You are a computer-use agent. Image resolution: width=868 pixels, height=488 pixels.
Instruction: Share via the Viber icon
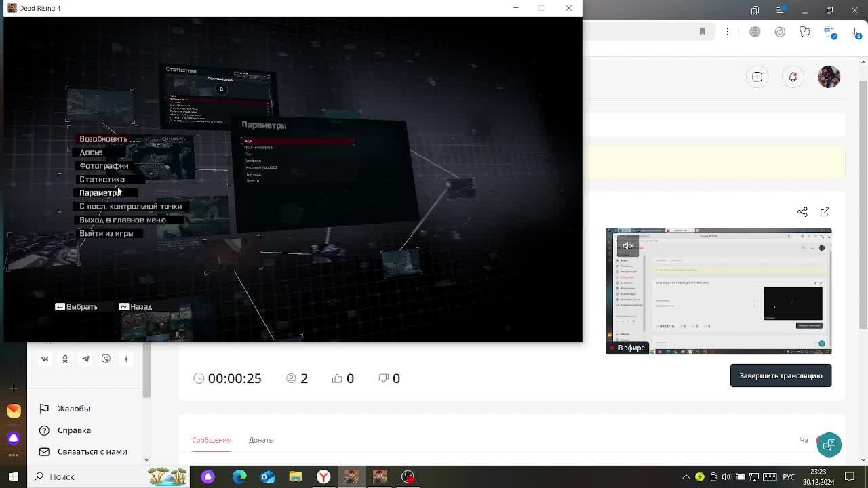pyautogui.click(x=106, y=359)
